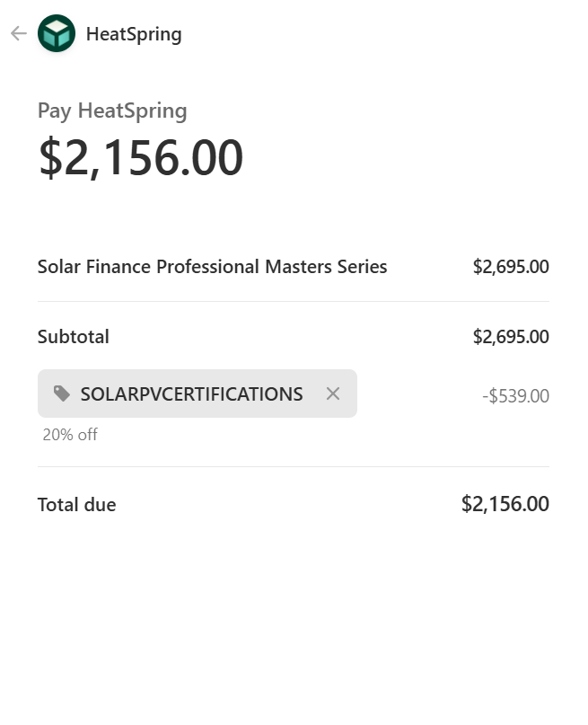
Task: Click the HeatSpring merchant name in header
Action: click(x=134, y=34)
